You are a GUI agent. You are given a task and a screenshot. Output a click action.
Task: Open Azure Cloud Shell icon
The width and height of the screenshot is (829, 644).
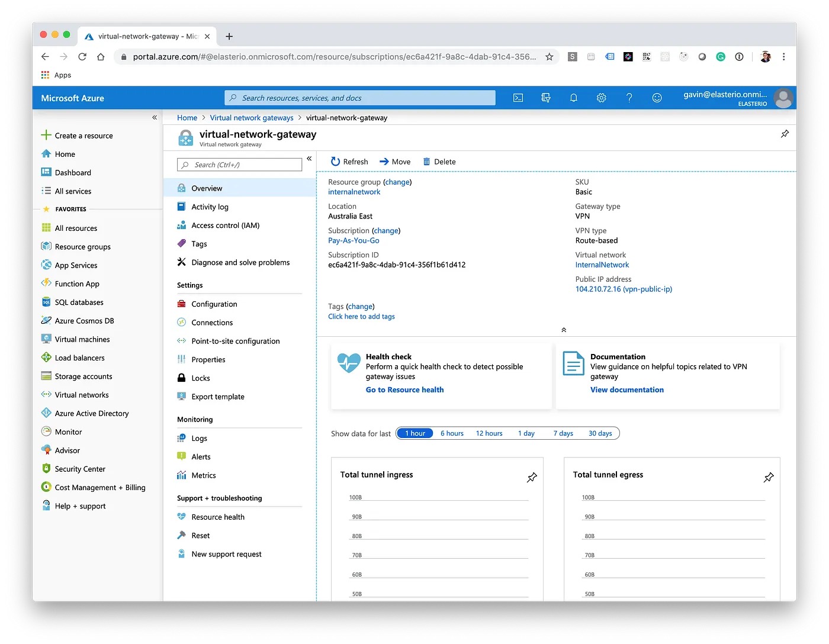click(518, 98)
